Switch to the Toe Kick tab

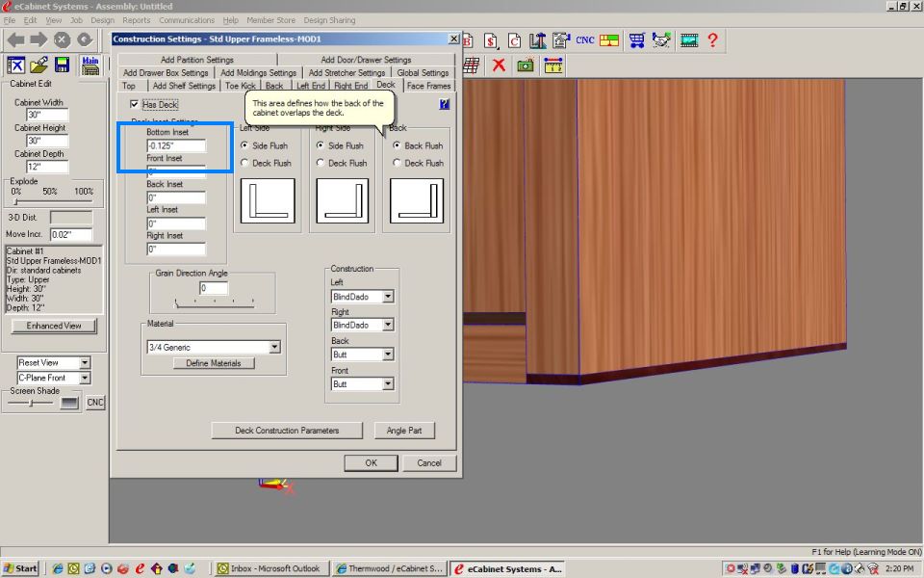pyautogui.click(x=241, y=86)
